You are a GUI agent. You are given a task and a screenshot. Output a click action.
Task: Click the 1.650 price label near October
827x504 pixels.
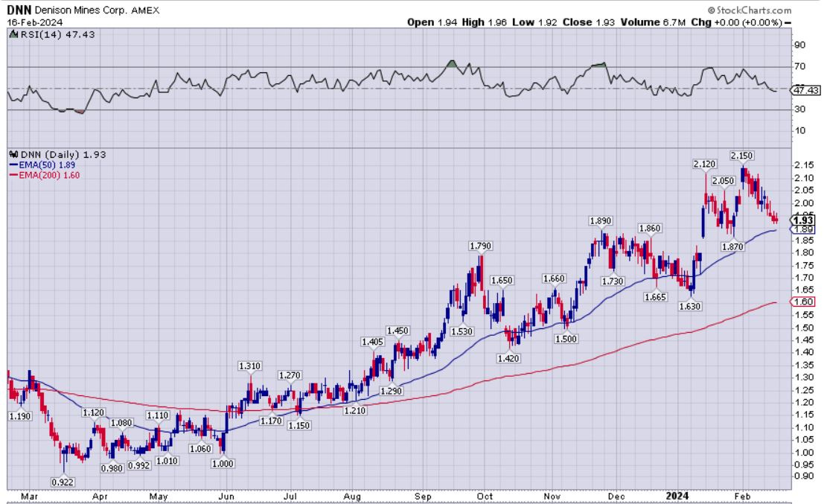[x=502, y=280]
